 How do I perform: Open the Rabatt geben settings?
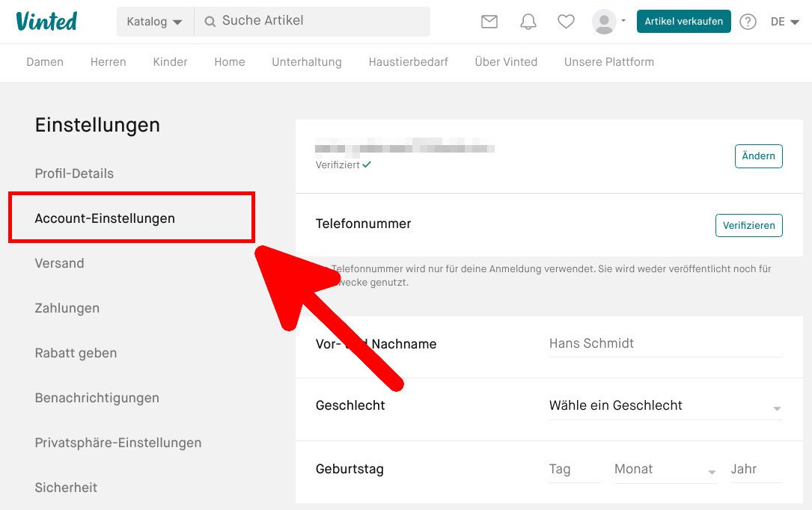76,353
